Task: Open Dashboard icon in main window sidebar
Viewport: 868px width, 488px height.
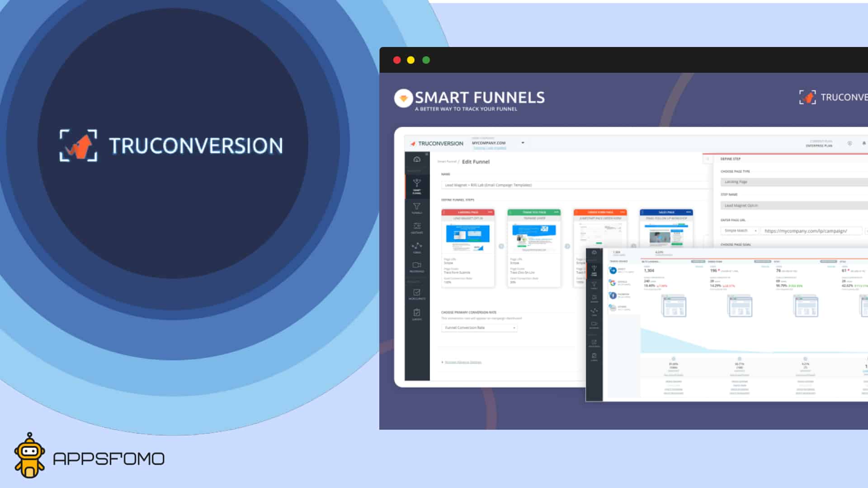Action: (x=417, y=160)
